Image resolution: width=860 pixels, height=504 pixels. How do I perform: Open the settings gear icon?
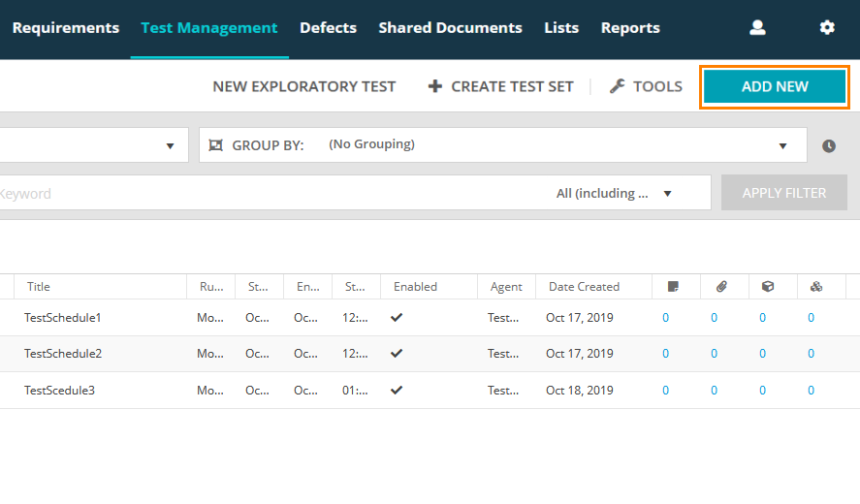pos(827,28)
